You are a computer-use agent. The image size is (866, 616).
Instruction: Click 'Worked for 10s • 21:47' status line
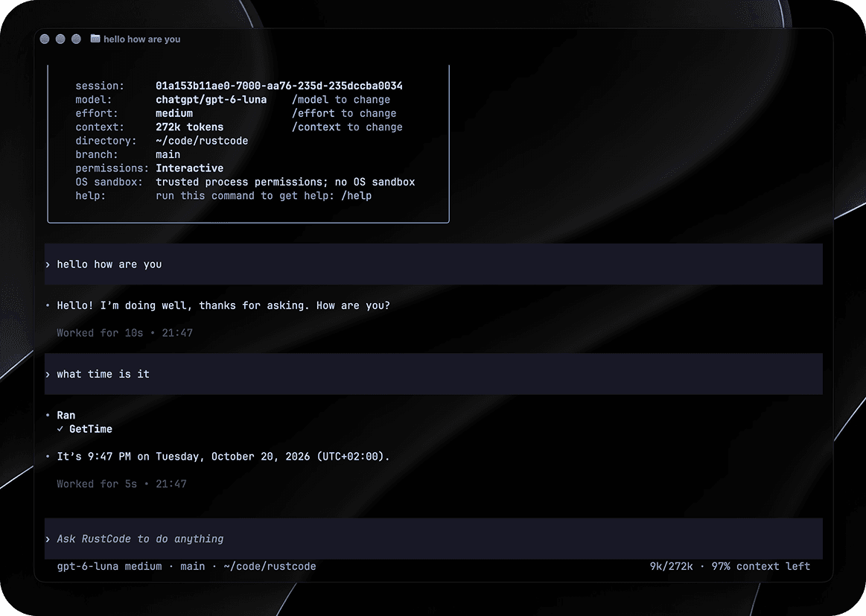click(125, 333)
